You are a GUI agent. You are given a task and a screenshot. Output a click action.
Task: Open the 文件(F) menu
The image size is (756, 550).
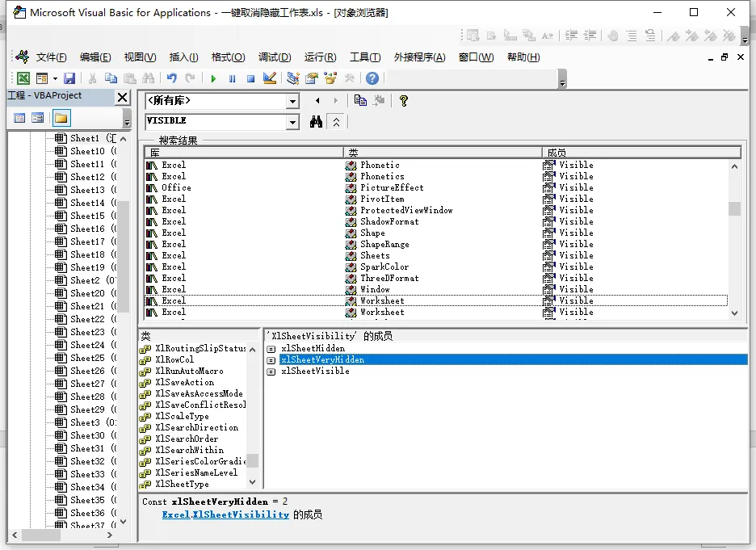(51, 57)
